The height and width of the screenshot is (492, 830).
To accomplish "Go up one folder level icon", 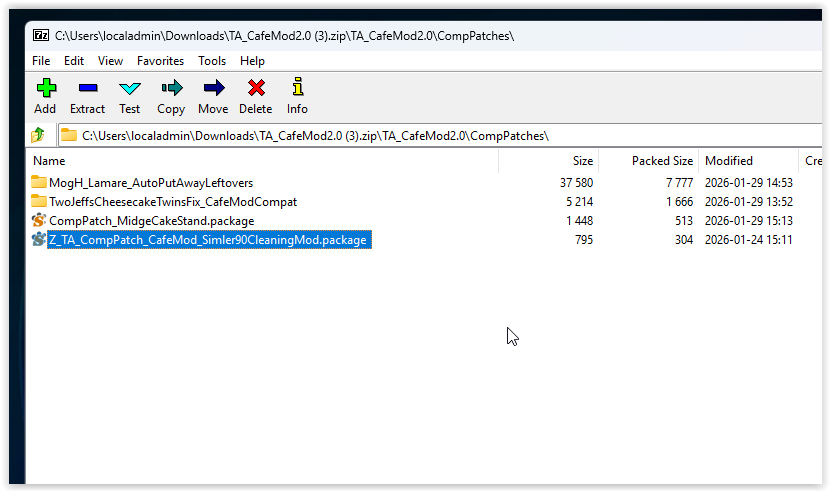I will coord(38,136).
